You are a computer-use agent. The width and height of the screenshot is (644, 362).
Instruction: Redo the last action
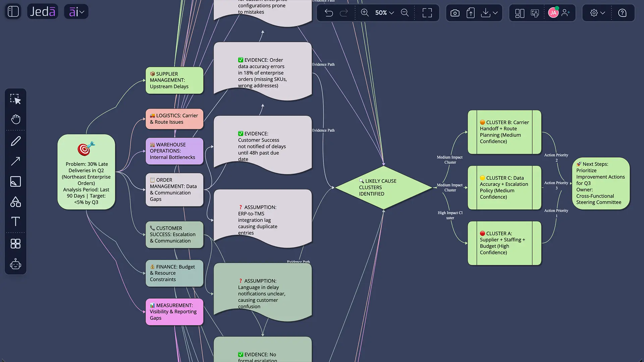pos(344,13)
